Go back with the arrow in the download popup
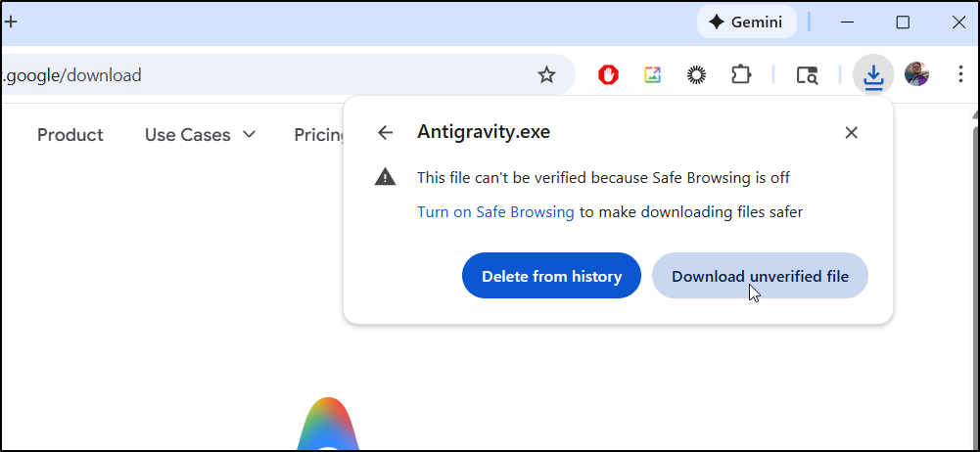The height and width of the screenshot is (452, 980). [x=386, y=133]
